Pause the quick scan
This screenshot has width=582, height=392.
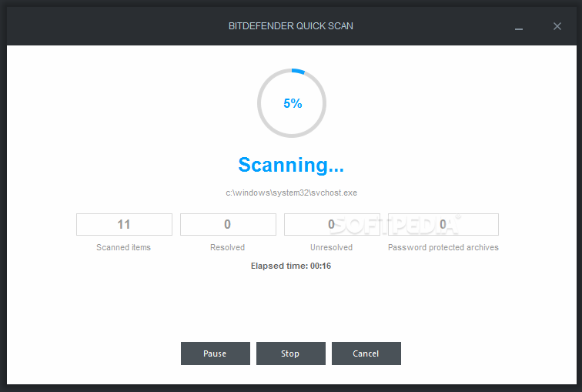click(x=216, y=353)
